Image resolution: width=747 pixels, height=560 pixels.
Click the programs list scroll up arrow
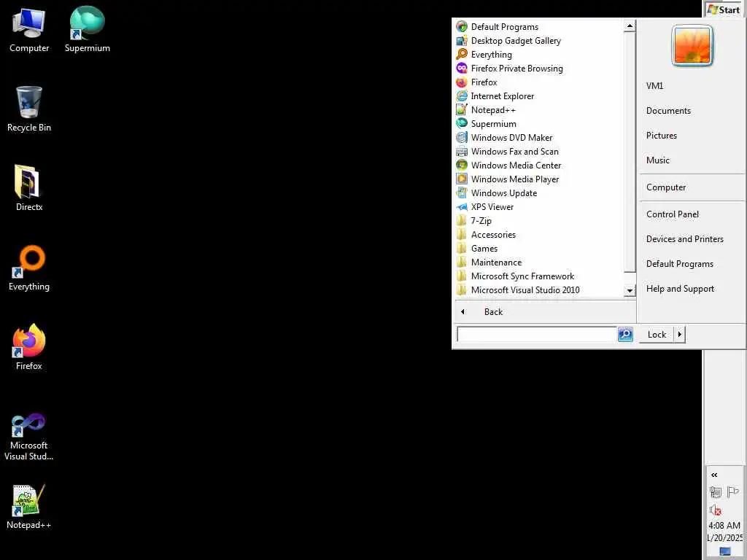630,26
